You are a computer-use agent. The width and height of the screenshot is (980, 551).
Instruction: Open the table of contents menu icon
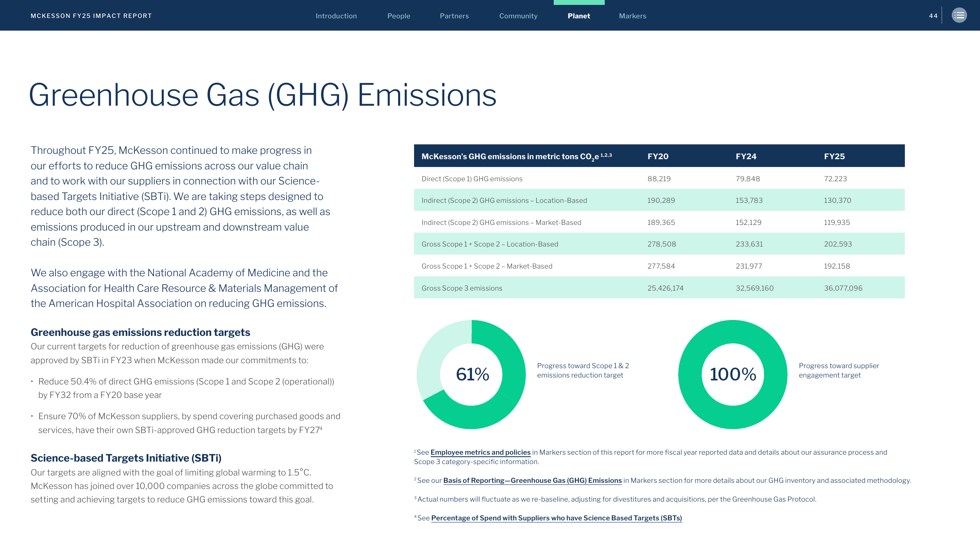tap(959, 16)
